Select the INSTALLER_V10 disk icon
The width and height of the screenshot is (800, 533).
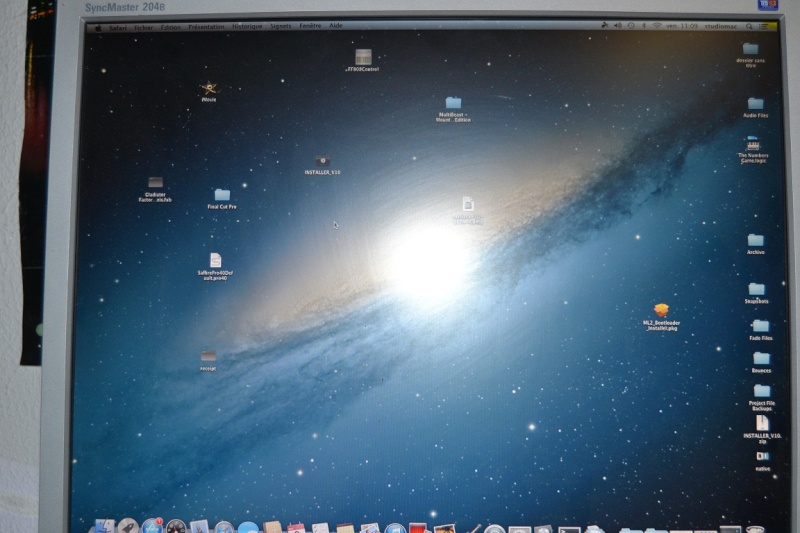click(x=322, y=161)
